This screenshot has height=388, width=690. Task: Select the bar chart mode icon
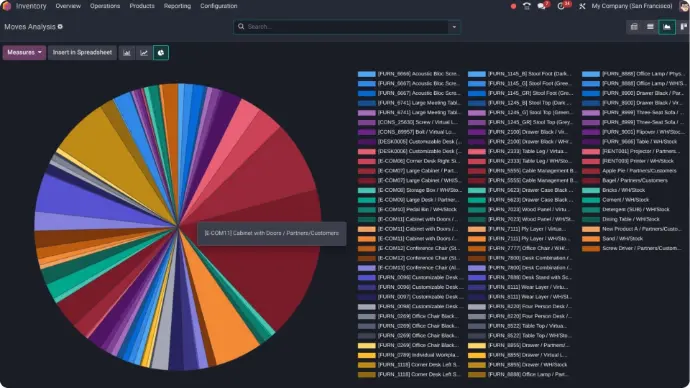click(127, 53)
